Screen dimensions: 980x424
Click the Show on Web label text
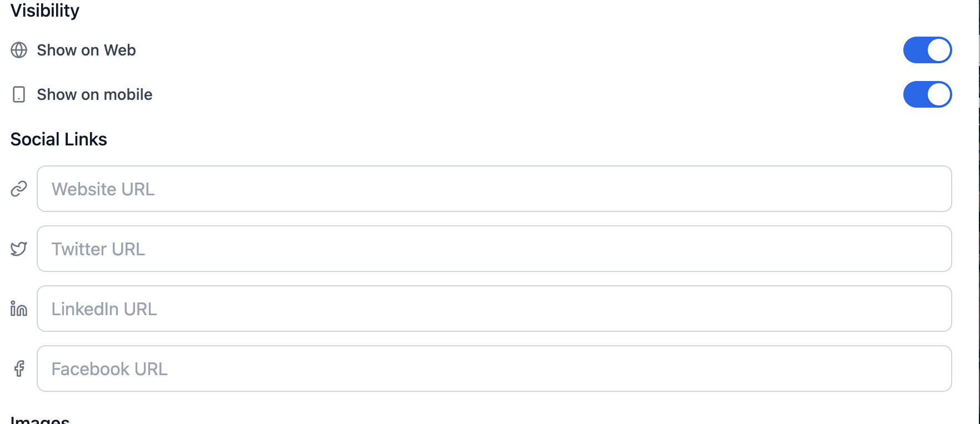(x=86, y=50)
